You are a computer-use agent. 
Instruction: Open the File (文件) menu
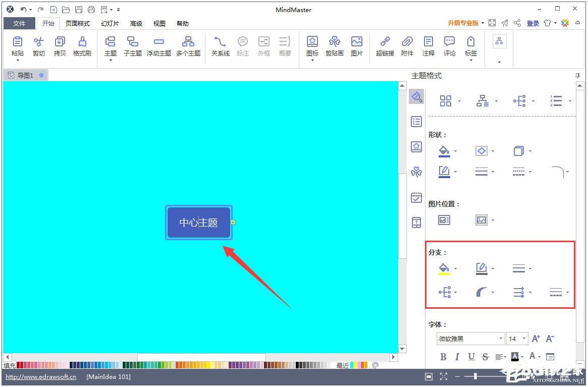pos(19,23)
